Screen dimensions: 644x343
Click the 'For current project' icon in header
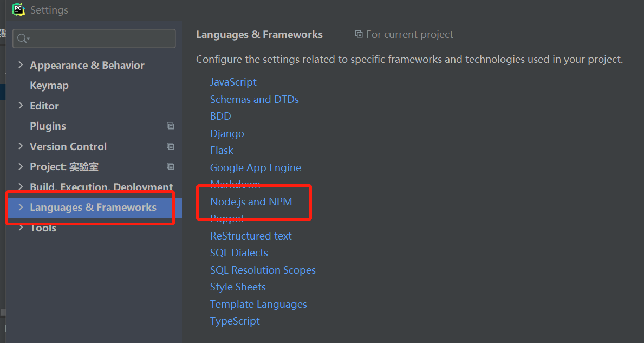[x=359, y=34]
